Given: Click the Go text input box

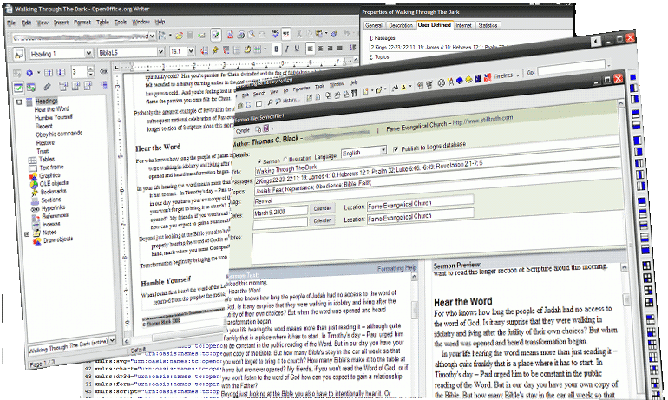Looking at the screenshot, I should (571, 69).
